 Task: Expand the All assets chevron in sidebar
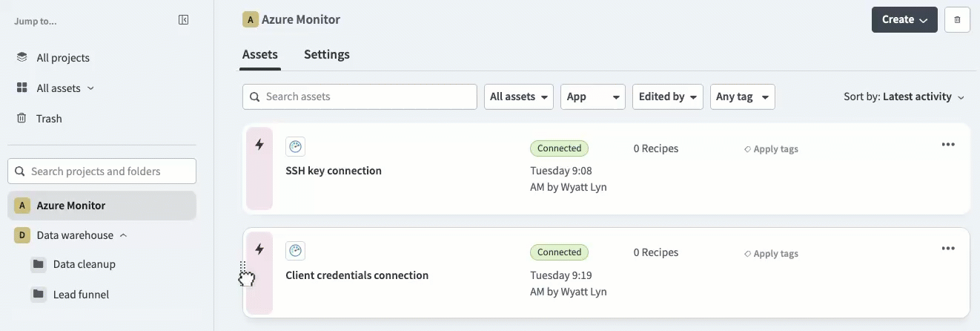pyautogui.click(x=90, y=88)
